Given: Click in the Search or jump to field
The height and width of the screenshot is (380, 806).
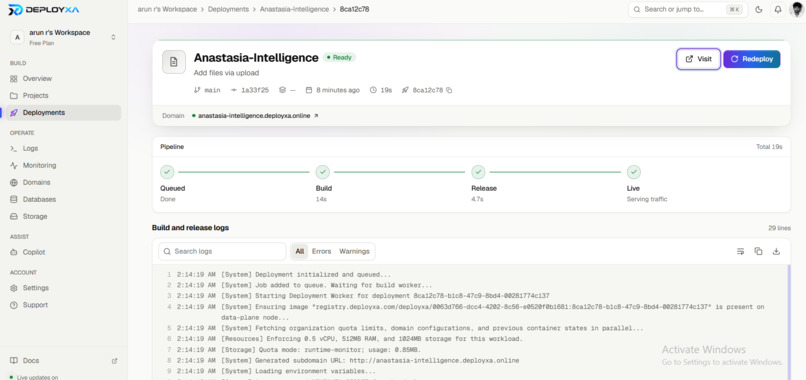Looking at the screenshot, I should [x=688, y=9].
